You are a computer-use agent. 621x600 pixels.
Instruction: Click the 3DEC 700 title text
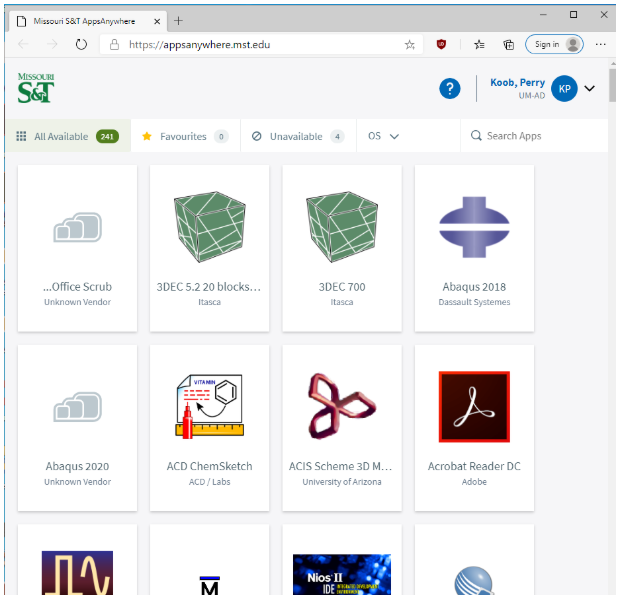tap(342, 287)
